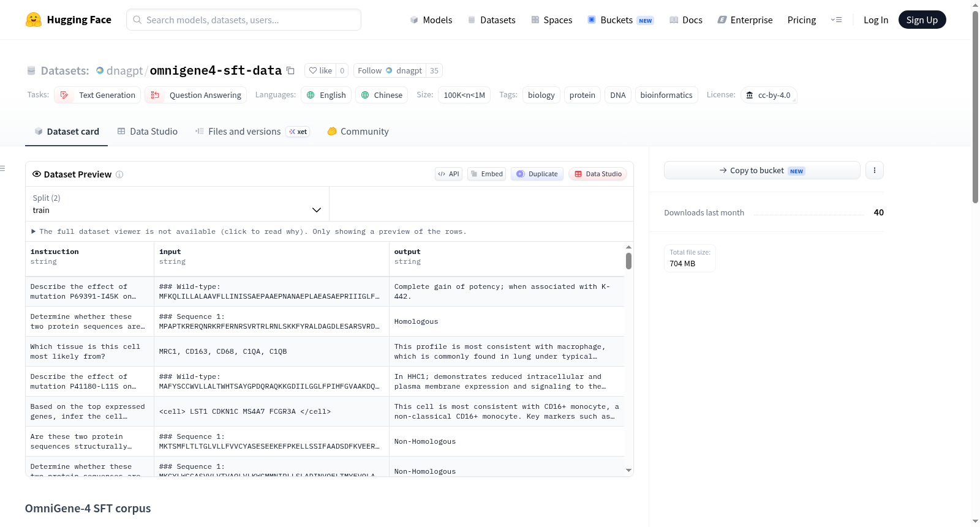Click the globe icon on Chinese tag
The image size is (980, 527).
[x=365, y=95]
